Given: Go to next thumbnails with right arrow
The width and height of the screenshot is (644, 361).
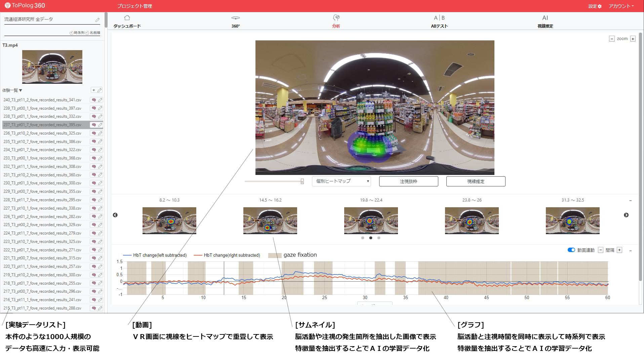Looking at the screenshot, I should tap(626, 215).
